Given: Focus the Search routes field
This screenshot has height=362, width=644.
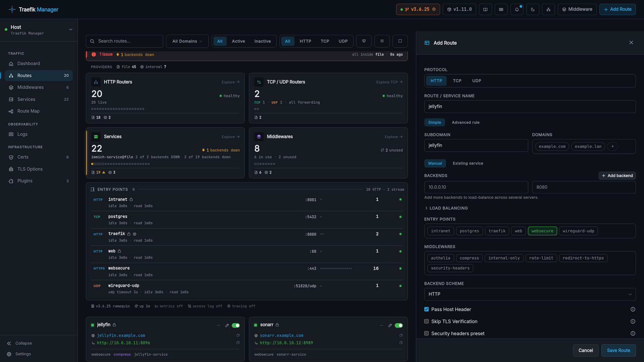Looking at the screenshot, I should click(124, 41).
